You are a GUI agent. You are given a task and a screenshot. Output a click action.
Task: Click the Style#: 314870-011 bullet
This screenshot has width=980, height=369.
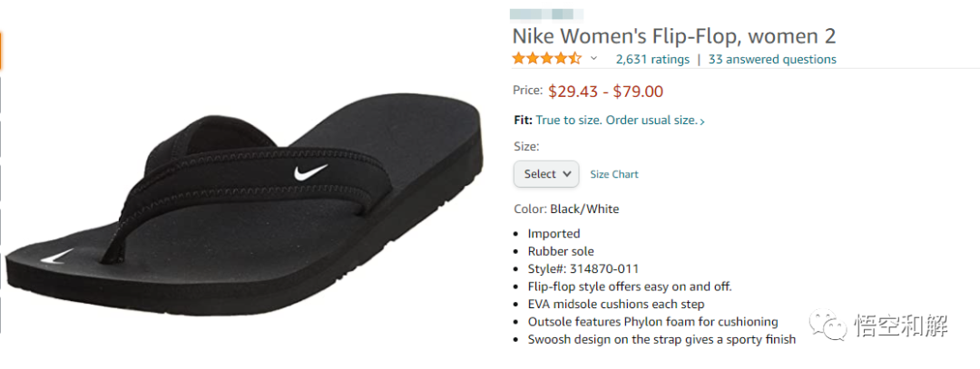[x=583, y=268]
